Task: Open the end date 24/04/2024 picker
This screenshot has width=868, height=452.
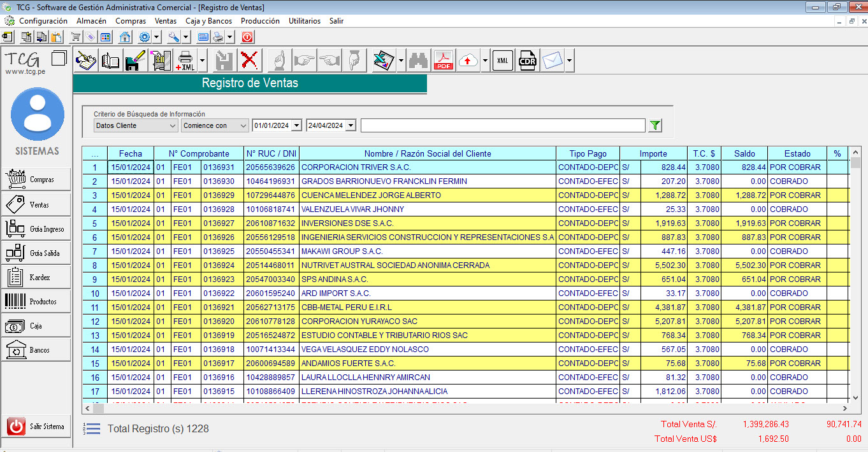Action: [351, 125]
